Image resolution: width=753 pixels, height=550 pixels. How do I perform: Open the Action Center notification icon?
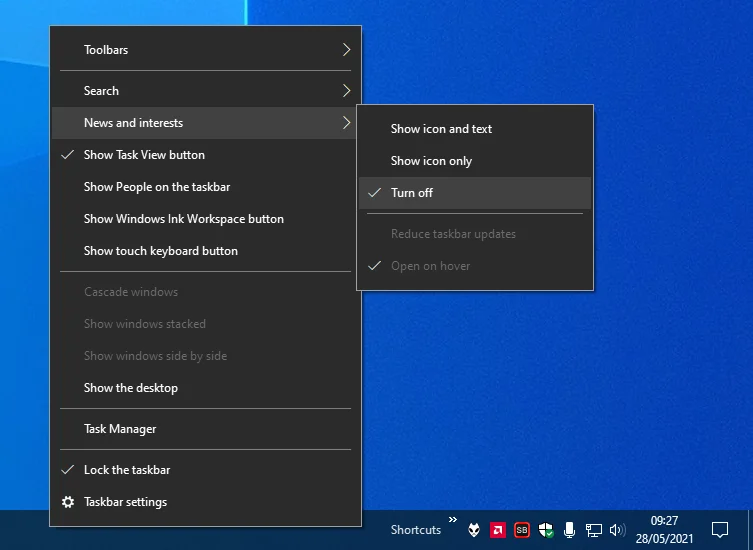719,530
